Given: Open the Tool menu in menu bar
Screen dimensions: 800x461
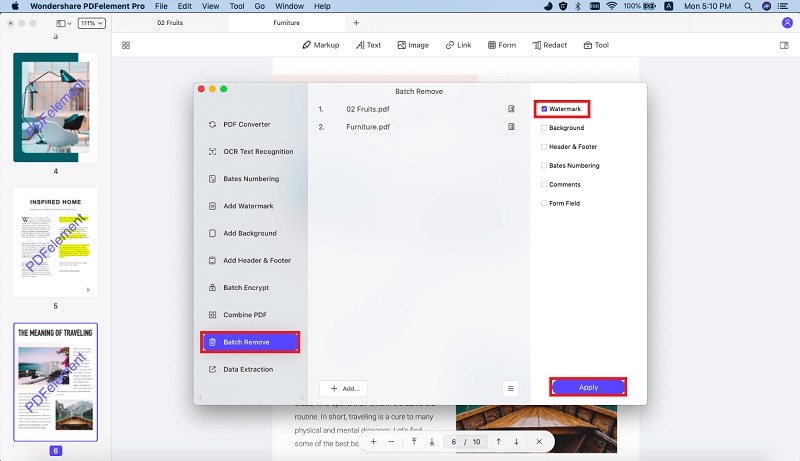Looking at the screenshot, I should coord(237,6).
